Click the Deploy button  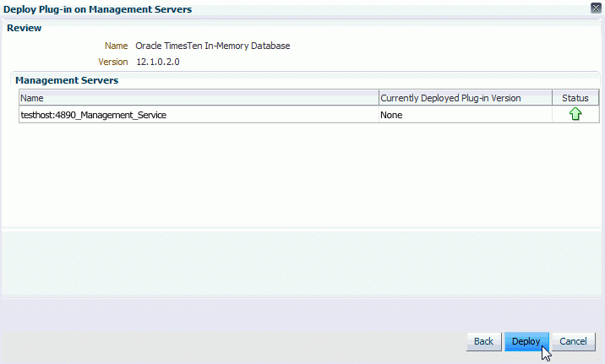click(x=526, y=342)
